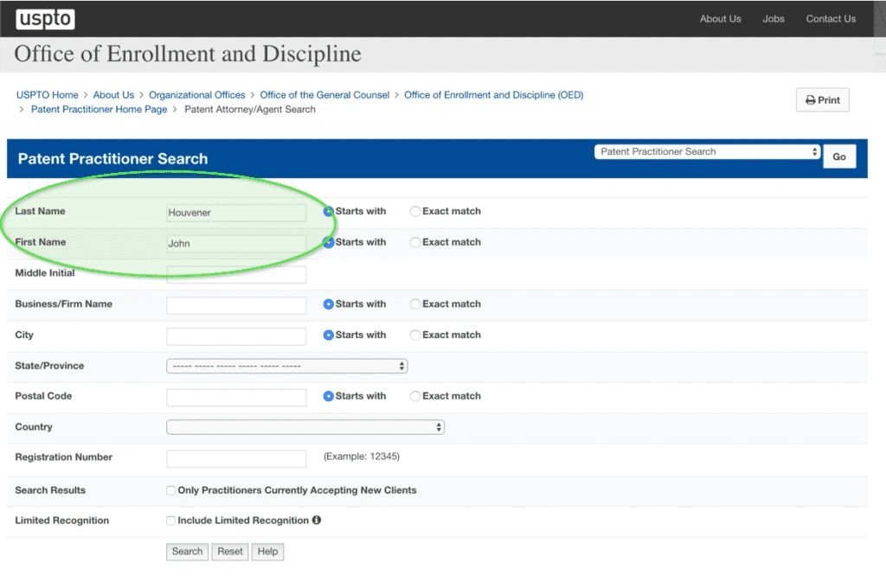Open the Country dropdown
886x588 pixels.
[305, 427]
